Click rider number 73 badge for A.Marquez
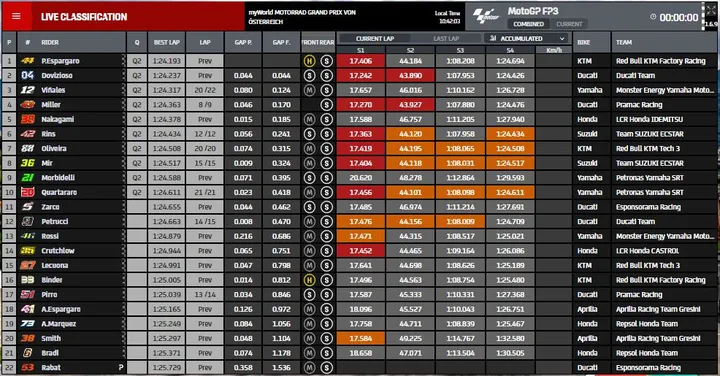Image resolution: width=720 pixels, height=376 pixels. [x=28, y=324]
